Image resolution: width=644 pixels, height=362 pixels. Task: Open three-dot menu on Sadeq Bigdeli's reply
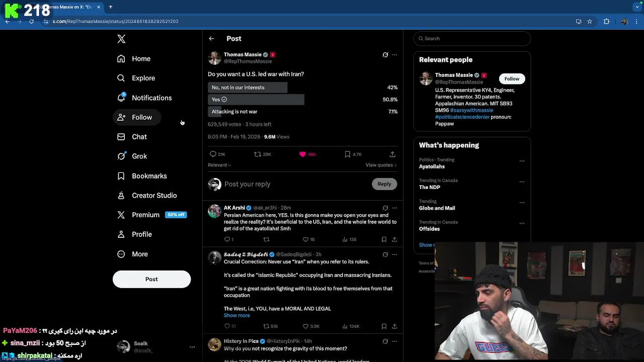coord(394,255)
